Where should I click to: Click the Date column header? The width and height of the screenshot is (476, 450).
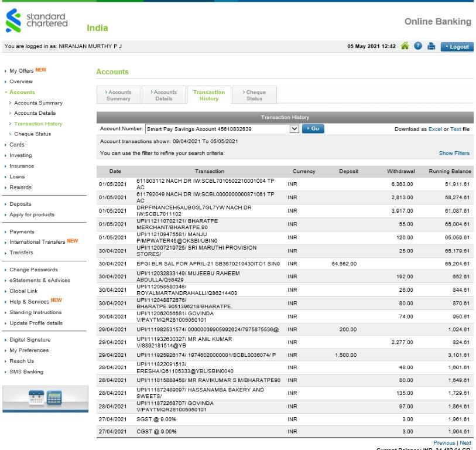click(x=115, y=171)
